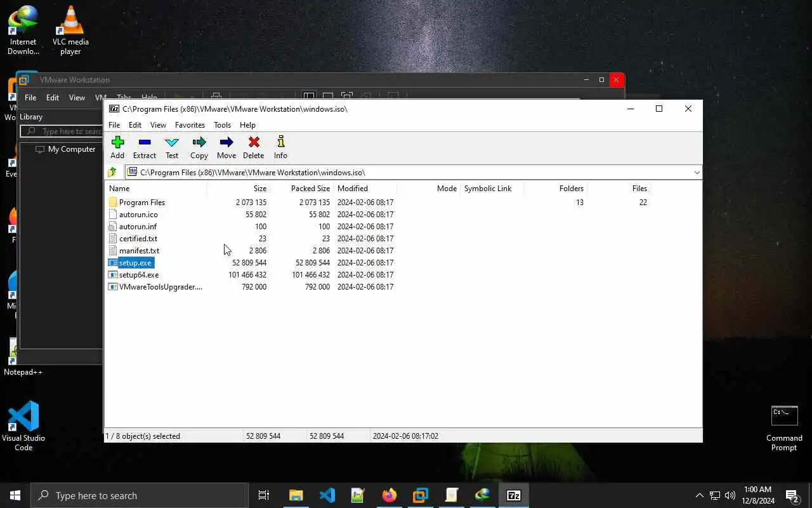Open the 7-Zip Help menu
812x508 pixels.
click(x=247, y=124)
